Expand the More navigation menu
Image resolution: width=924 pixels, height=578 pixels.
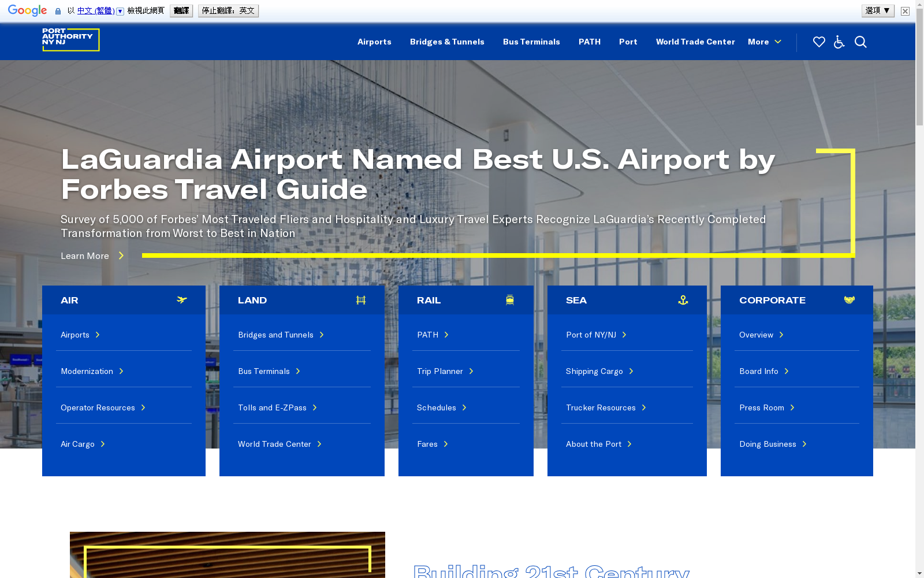tap(765, 42)
